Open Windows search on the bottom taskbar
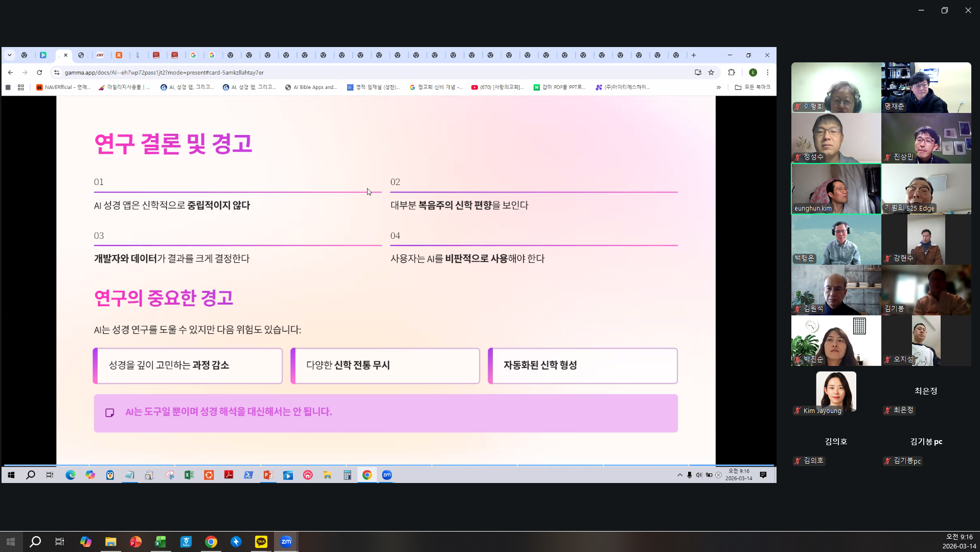980x552 pixels. pos(35,542)
